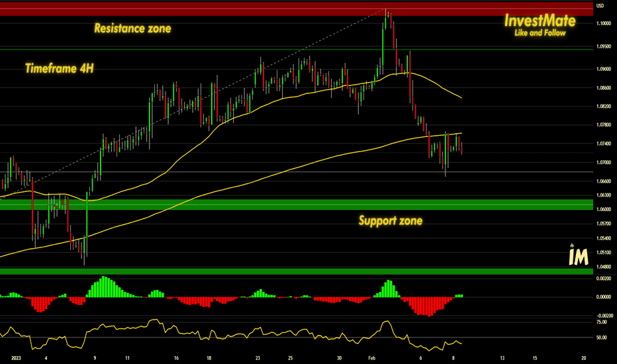Select the 1.07400 price label
This screenshot has height=364, width=617.
tap(604, 144)
